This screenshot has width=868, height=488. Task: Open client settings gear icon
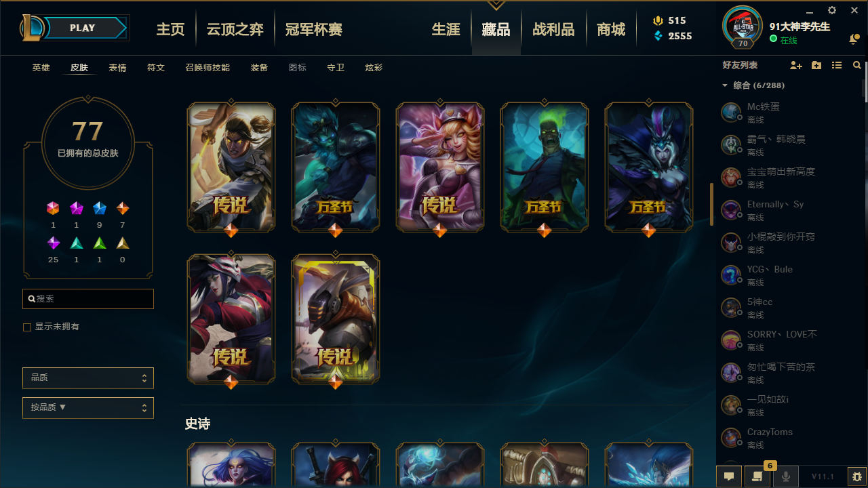point(832,10)
